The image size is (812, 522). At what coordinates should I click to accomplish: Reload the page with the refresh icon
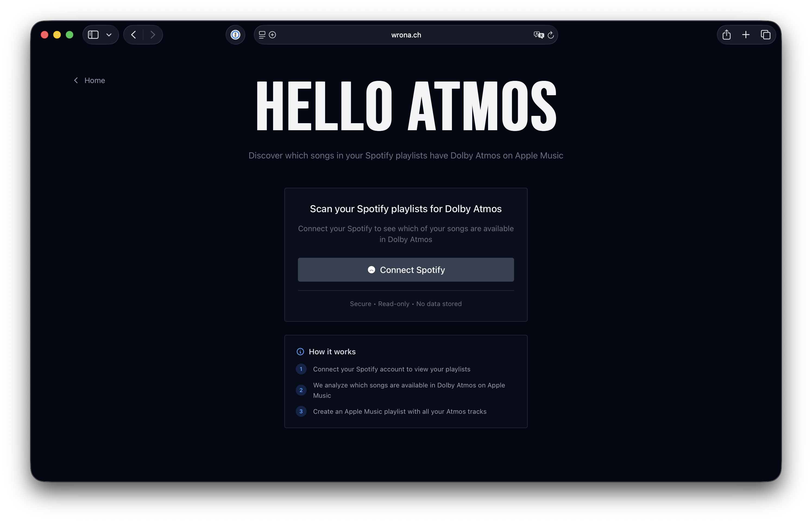(x=551, y=34)
